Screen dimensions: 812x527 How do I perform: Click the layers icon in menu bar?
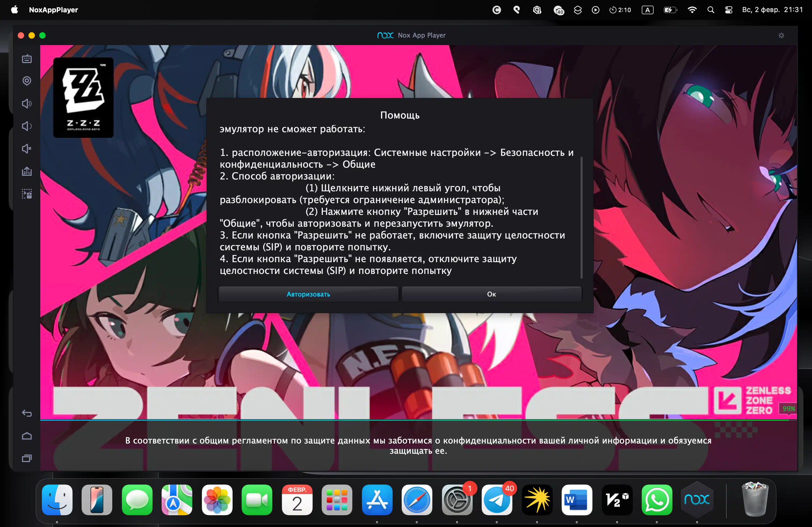pyautogui.click(x=578, y=10)
